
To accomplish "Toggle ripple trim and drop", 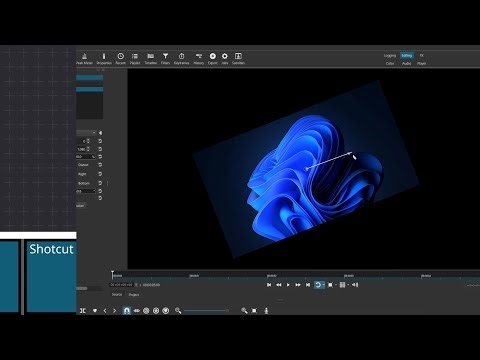I will (x=146, y=311).
